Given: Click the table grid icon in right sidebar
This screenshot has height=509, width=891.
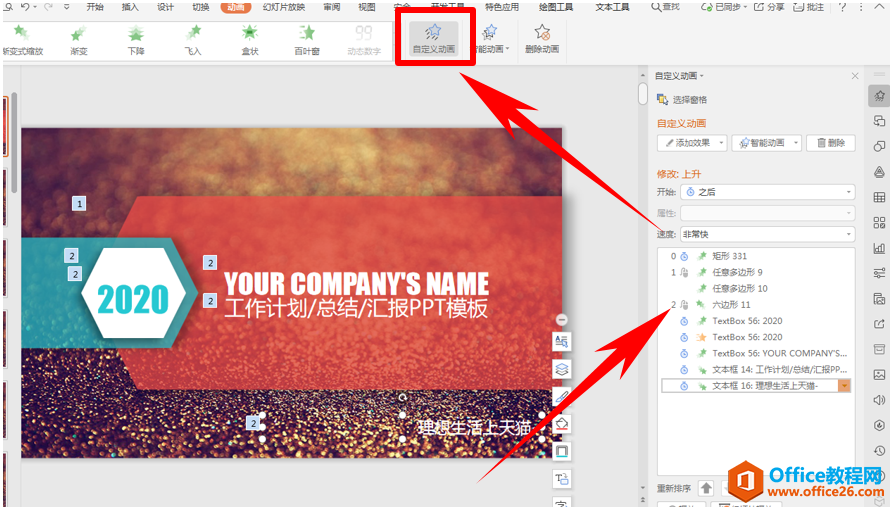Looking at the screenshot, I should (879, 197).
